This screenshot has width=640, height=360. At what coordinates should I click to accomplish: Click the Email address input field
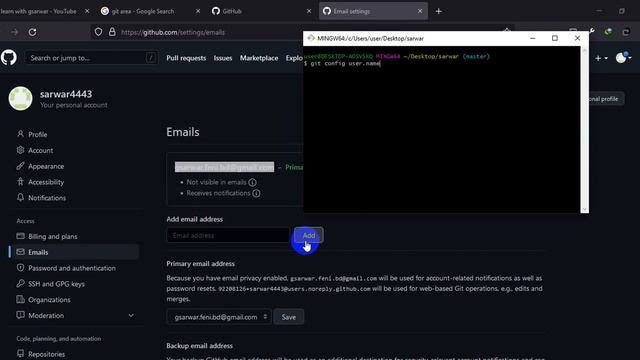tap(228, 235)
